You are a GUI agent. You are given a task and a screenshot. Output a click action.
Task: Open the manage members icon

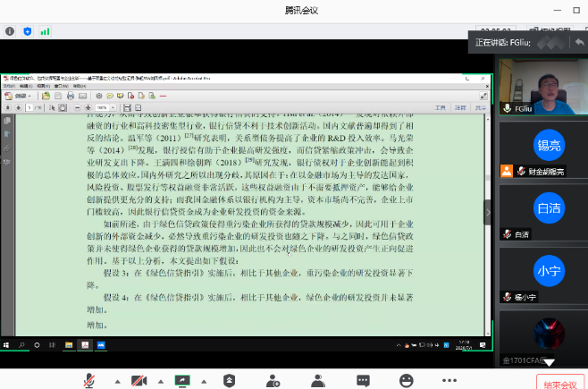[318, 381]
